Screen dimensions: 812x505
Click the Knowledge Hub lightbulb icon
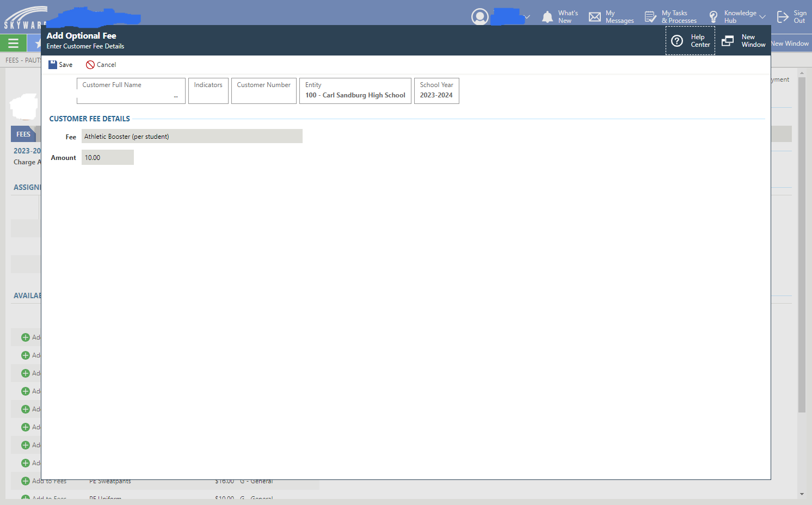tap(713, 17)
